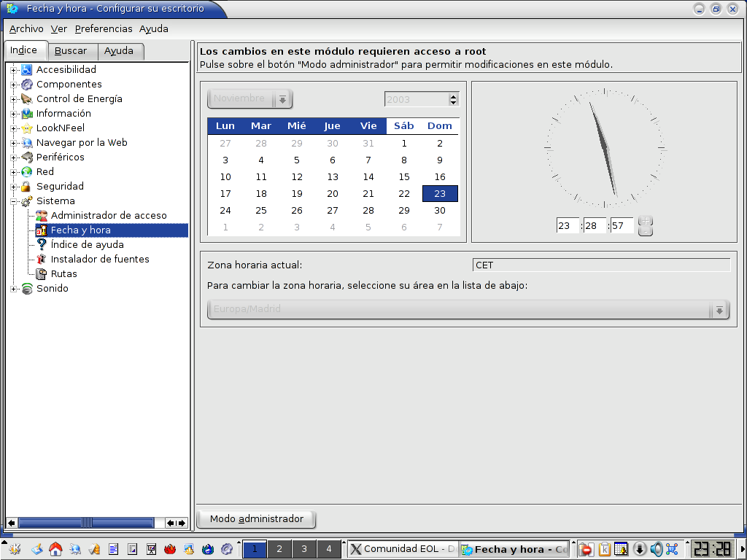
Task: Click the speaker volume icon in system tray
Action: [x=656, y=549]
